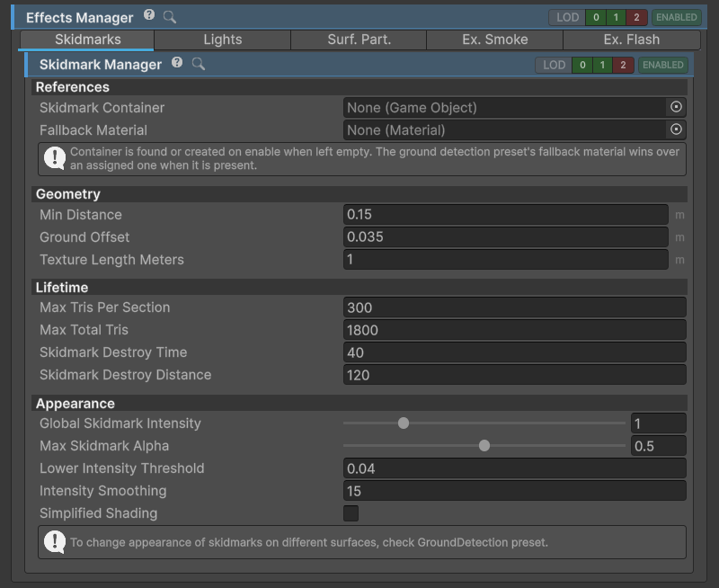This screenshot has width=719, height=588.
Task: Open Effects Manager help icon
Action: [x=149, y=15]
